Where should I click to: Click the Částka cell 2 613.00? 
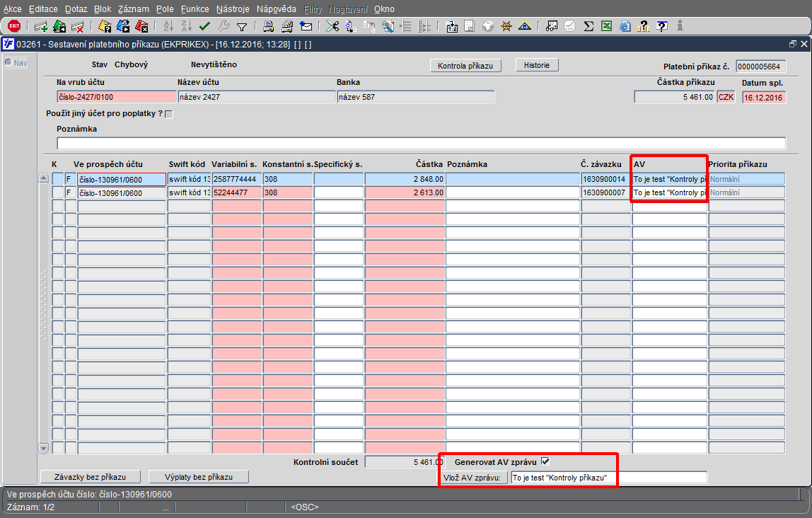coord(405,192)
